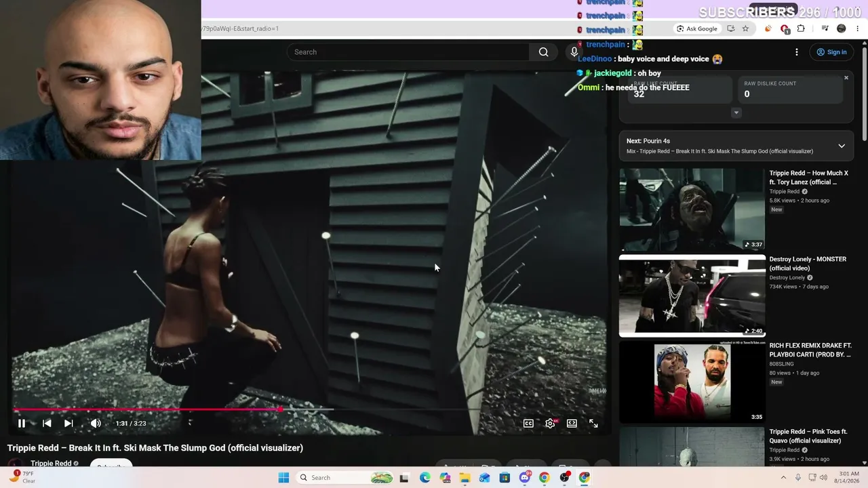
Task: Close the raw like and dislike count panel
Action: pos(846,78)
